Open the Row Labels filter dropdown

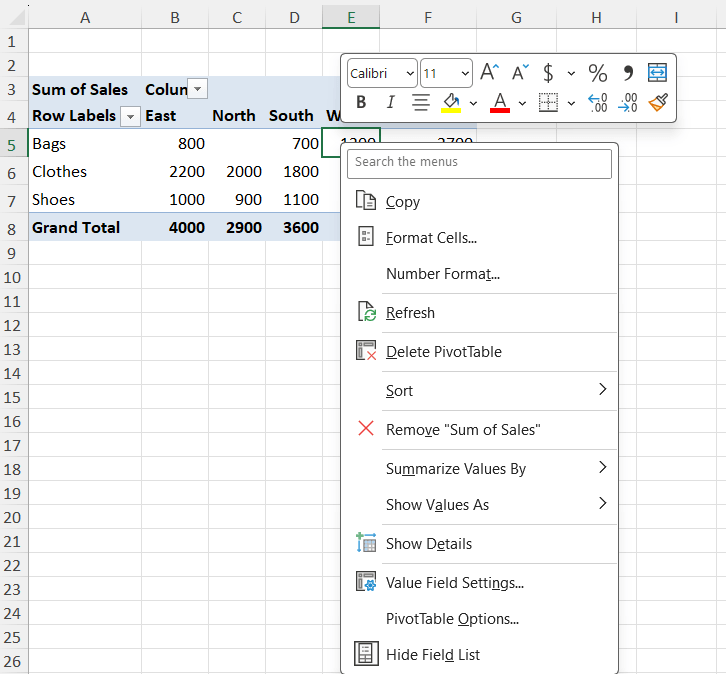131,116
